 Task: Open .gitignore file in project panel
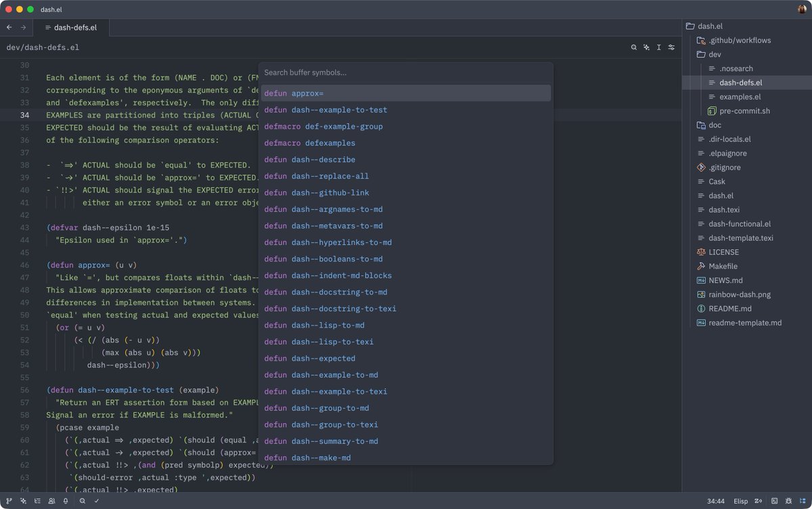(747, 167)
